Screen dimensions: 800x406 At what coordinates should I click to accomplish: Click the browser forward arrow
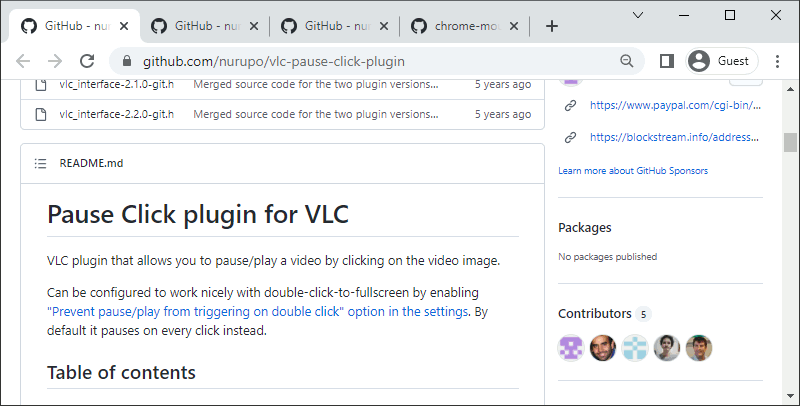(x=55, y=61)
